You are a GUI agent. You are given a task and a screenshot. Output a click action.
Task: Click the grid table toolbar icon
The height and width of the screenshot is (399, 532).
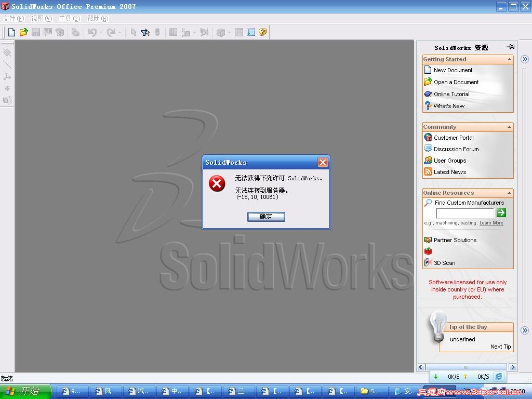click(173, 32)
